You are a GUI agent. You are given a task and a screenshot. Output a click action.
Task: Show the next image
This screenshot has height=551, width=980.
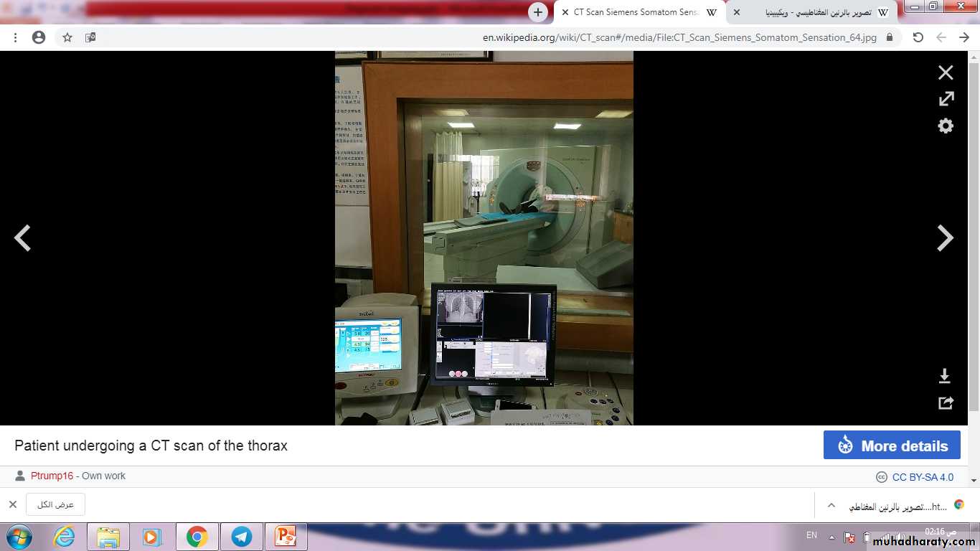(x=945, y=238)
